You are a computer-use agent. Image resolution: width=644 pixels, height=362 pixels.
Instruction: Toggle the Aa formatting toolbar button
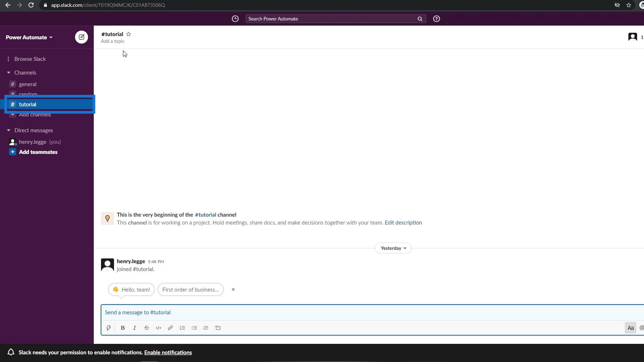pyautogui.click(x=630, y=328)
